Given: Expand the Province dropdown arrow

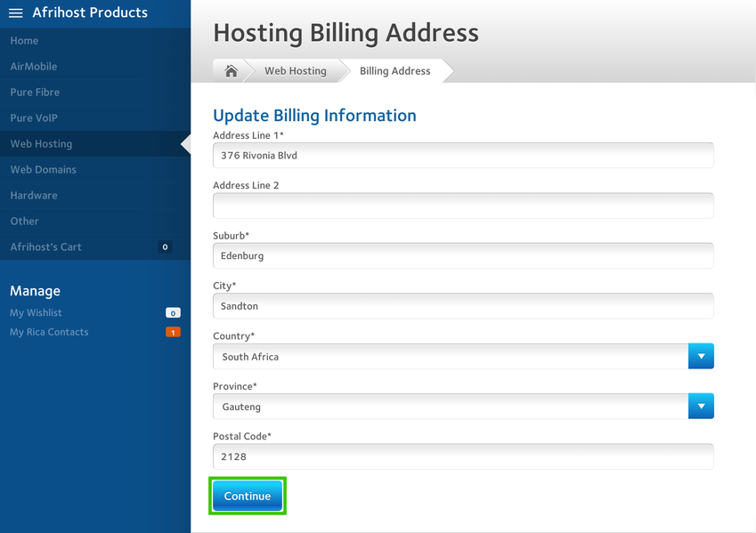Looking at the screenshot, I should pyautogui.click(x=701, y=407).
